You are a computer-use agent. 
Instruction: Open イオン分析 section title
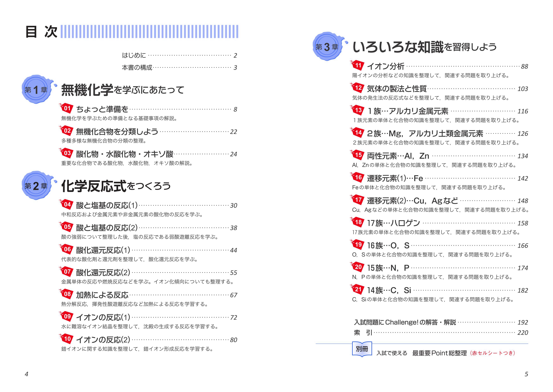(x=386, y=66)
